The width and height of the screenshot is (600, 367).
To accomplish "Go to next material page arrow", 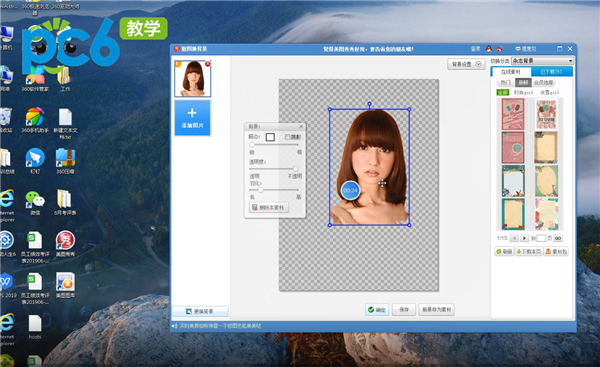I will 524,238.
